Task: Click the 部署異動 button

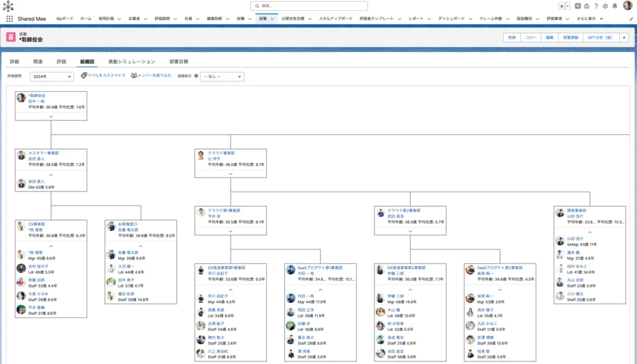Action: (571, 38)
